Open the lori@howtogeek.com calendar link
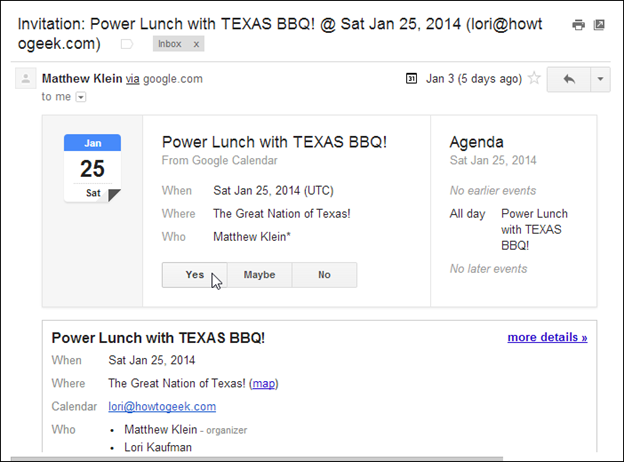The image size is (624, 462). pos(162,407)
